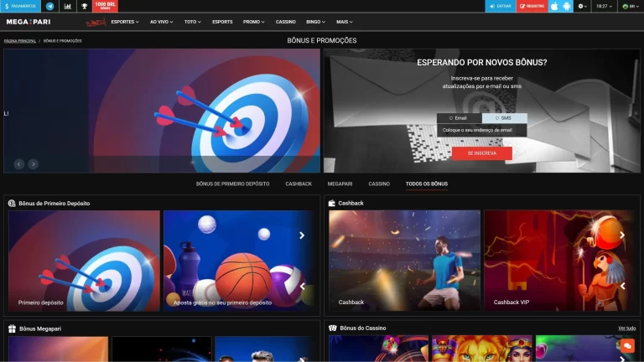The height and width of the screenshot is (362, 644).
Task: Download the Android app
Action: click(567, 6)
